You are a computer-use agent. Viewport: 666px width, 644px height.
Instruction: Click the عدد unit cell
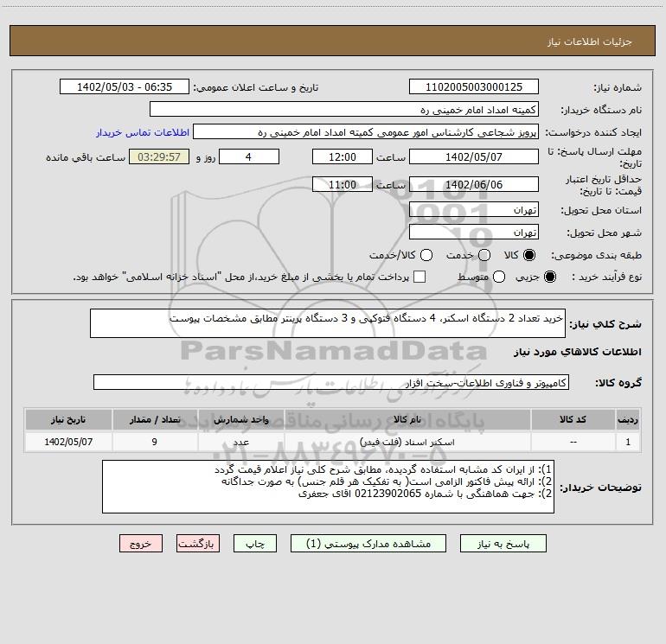click(240, 443)
